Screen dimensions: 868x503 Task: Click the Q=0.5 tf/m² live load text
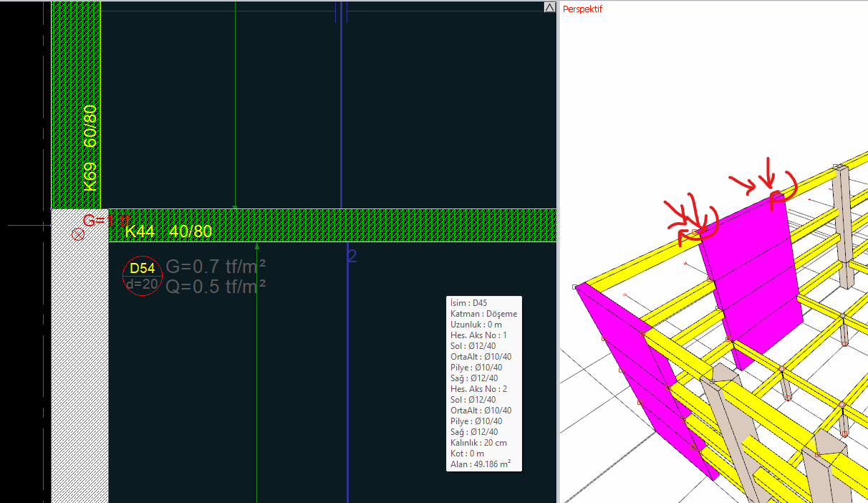coord(216,287)
